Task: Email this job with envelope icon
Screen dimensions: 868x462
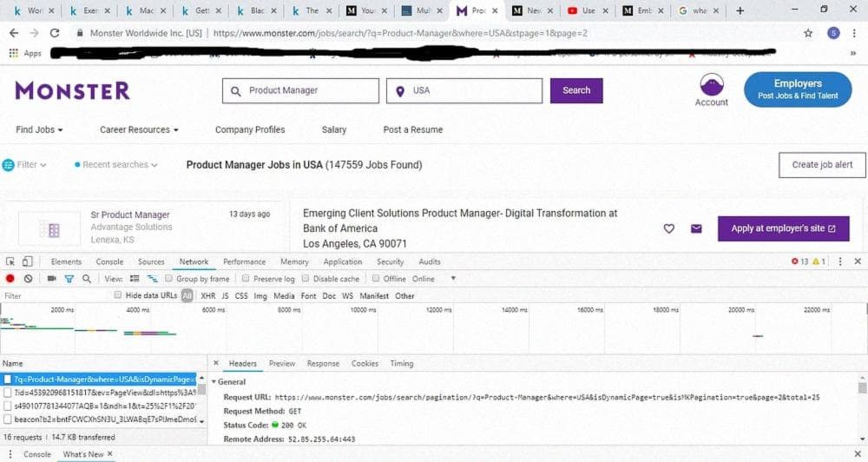Action: [x=696, y=228]
